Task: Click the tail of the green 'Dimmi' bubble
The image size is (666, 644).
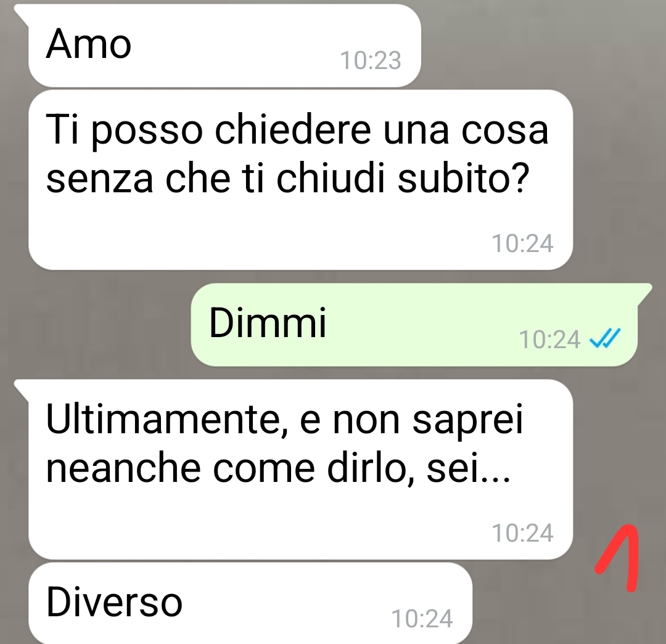Action: click(x=644, y=294)
